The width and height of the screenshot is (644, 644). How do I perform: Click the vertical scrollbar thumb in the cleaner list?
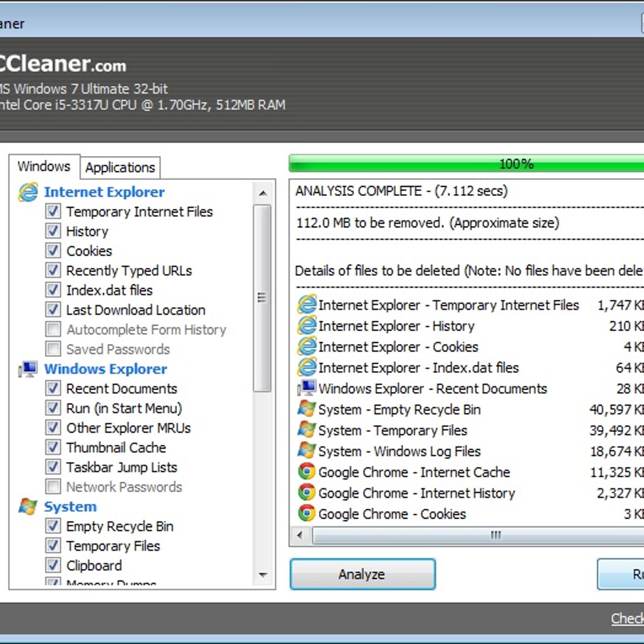click(263, 298)
